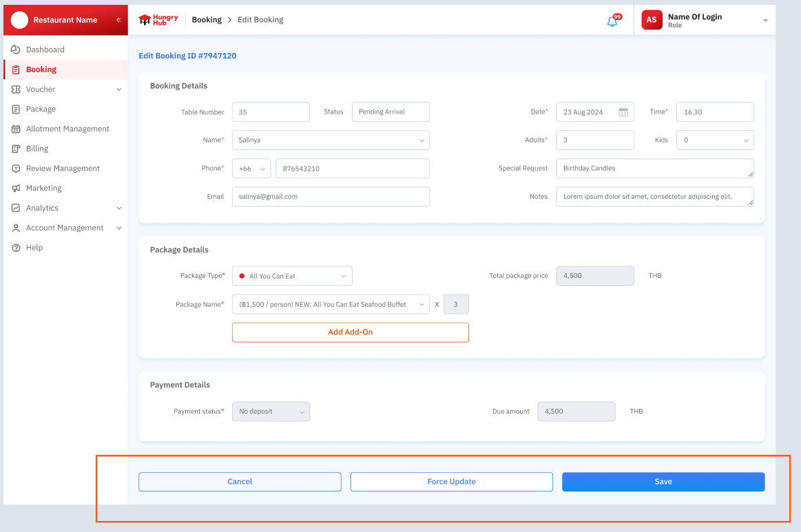Screen dimensions: 801x532
Task: Click the Save button
Action: 663,482
